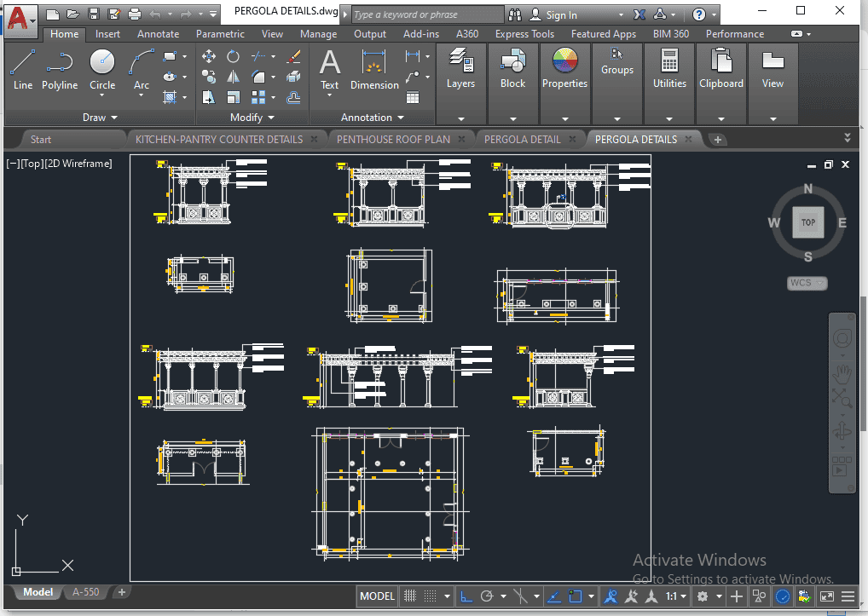Open the Annotate ribbon tab

(x=159, y=34)
